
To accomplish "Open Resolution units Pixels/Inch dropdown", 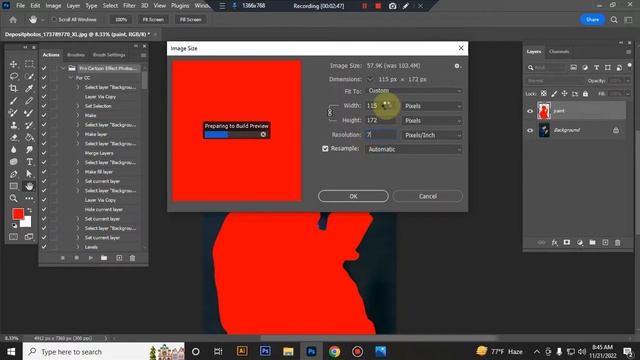I will [432, 135].
